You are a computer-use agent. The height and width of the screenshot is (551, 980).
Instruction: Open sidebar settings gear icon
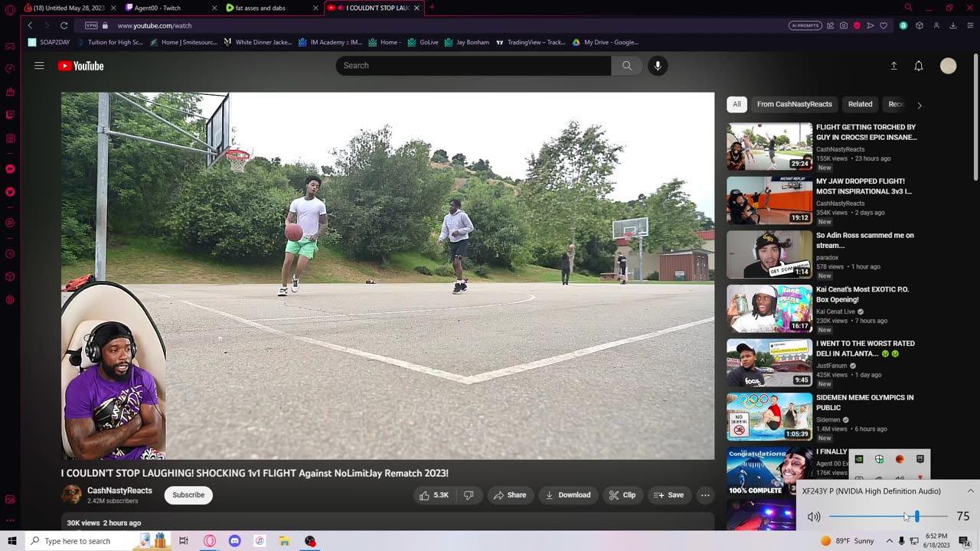tap(10, 300)
